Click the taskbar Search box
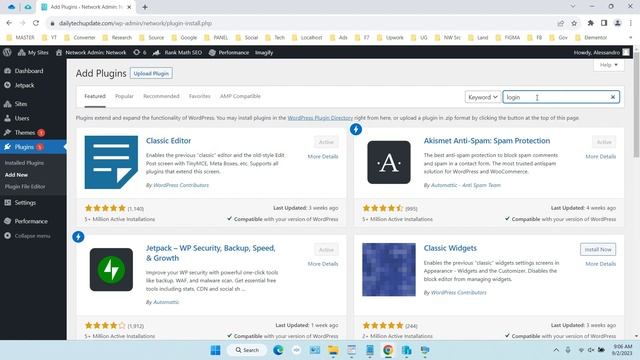640x360 pixels. (x=247, y=350)
